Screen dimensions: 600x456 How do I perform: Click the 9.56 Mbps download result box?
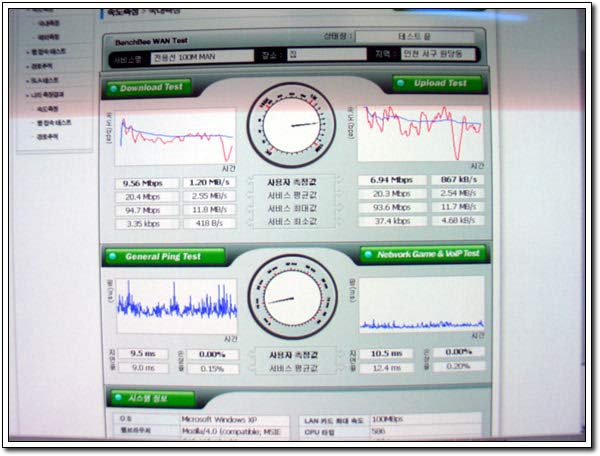147,183
